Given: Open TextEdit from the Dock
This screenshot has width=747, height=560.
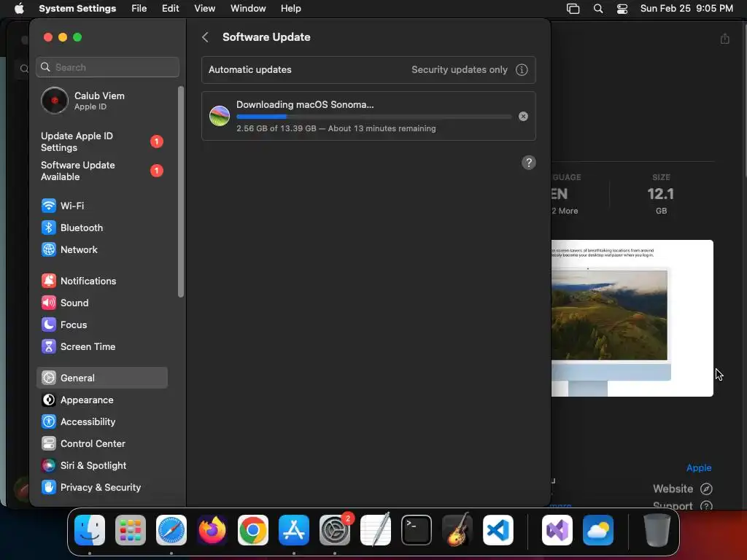Looking at the screenshot, I should [x=376, y=530].
